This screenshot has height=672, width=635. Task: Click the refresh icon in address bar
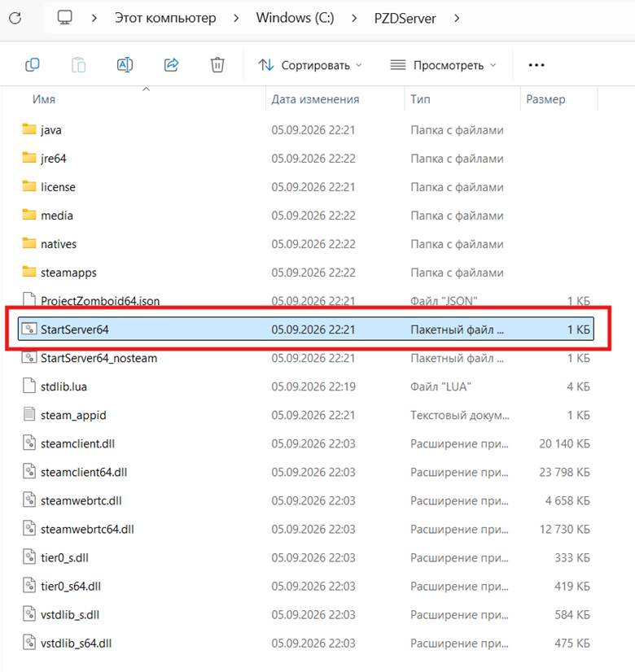pyautogui.click(x=15, y=18)
